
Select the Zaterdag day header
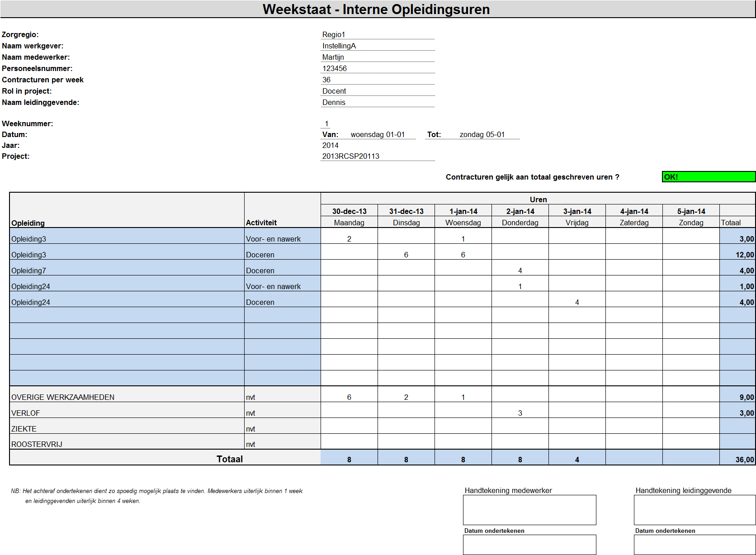[x=634, y=223]
